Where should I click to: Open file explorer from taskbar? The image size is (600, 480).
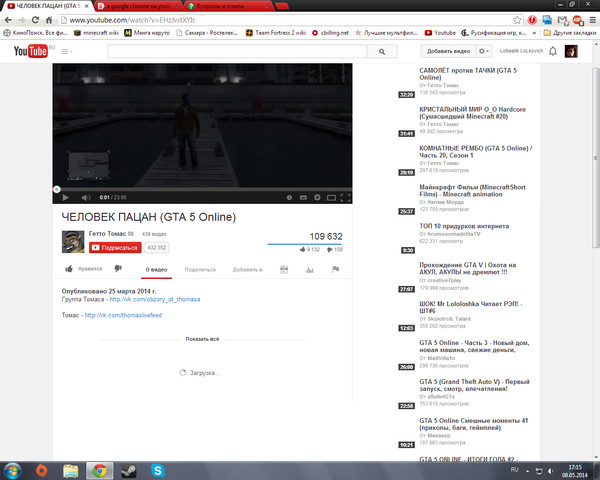[x=71, y=471]
